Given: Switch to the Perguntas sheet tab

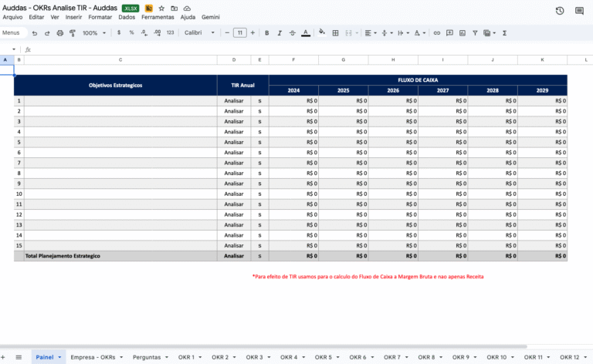Looking at the screenshot, I should pos(147,358).
